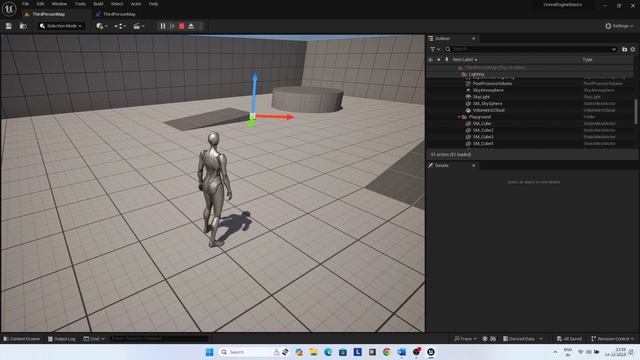Open the quick add actor dropdown
Image resolution: width=640 pixels, height=360 pixels.
tap(102, 26)
